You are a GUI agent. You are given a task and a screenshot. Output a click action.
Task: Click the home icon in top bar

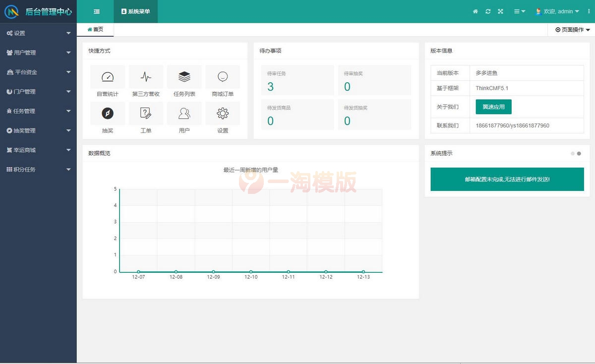475,11
